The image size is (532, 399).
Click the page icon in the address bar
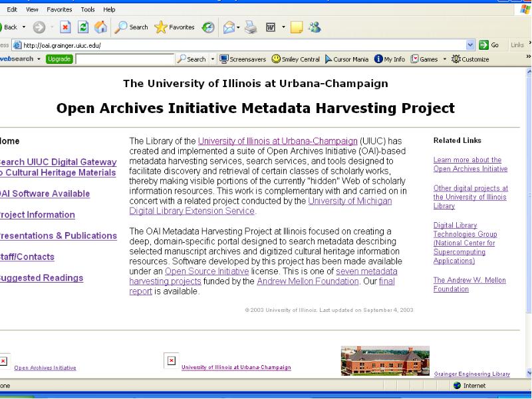point(17,45)
